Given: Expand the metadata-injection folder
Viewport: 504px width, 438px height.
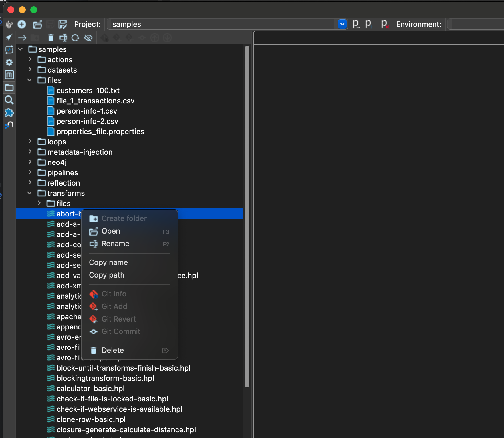Looking at the screenshot, I should click(x=30, y=152).
